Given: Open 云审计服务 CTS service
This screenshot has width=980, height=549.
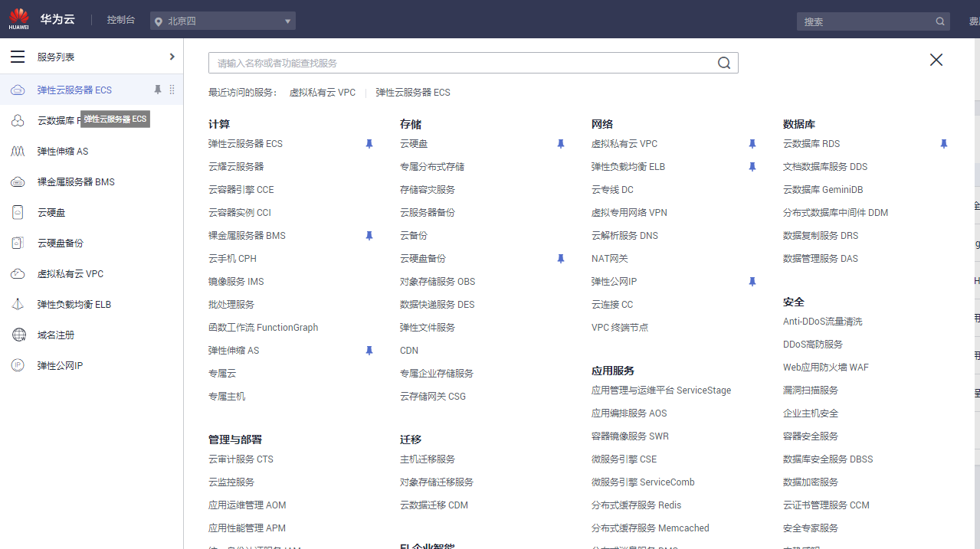Looking at the screenshot, I should pyautogui.click(x=241, y=459).
